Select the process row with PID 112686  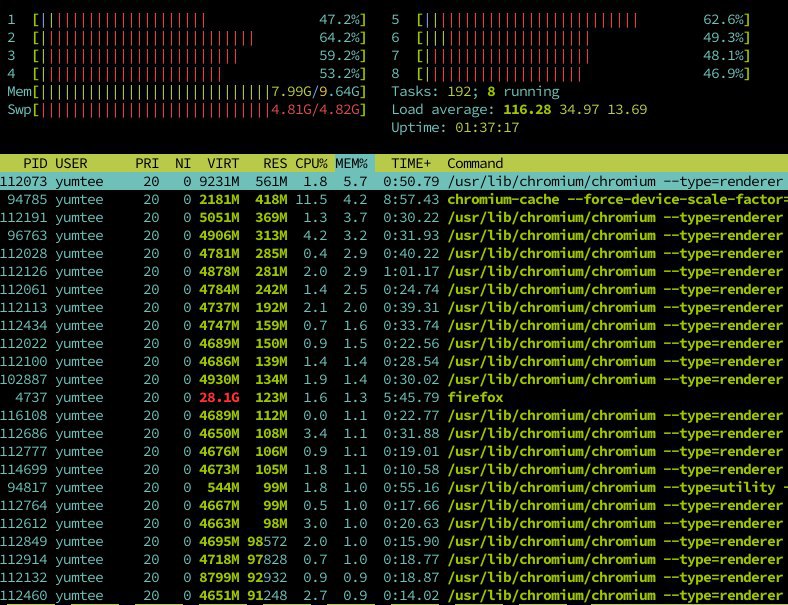(x=394, y=434)
